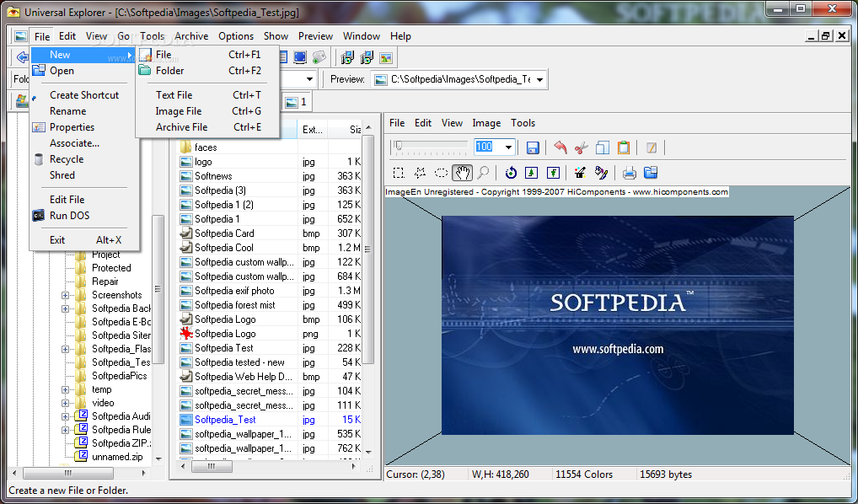Click the image icon left of File menu
This screenshot has height=504, width=858.
pos(21,36)
